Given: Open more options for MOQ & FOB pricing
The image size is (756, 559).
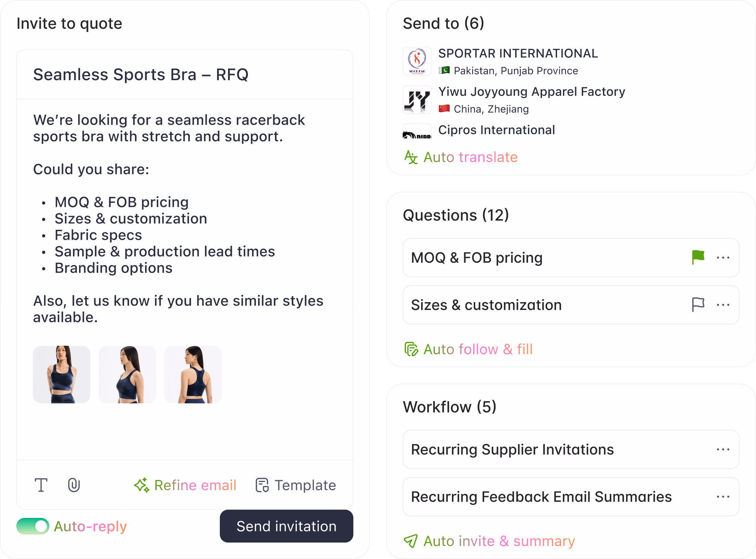Looking at the screenshot, I should click(x=723, y=258).
